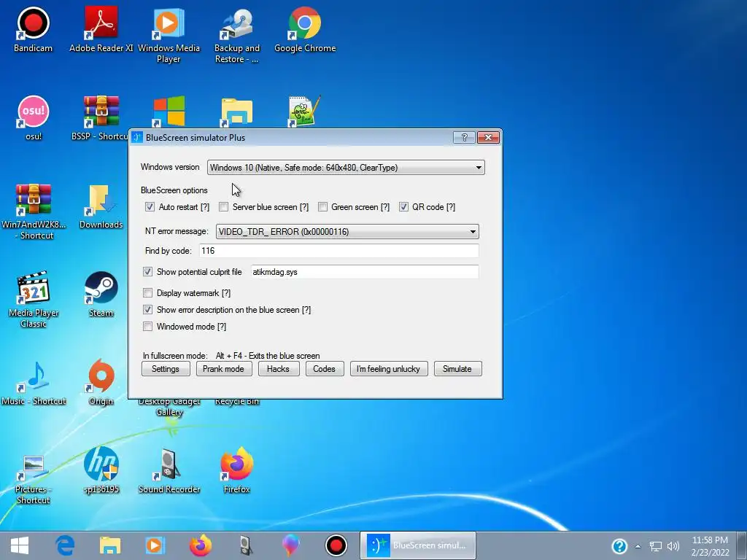Open the Settings button

coord(166,368)
